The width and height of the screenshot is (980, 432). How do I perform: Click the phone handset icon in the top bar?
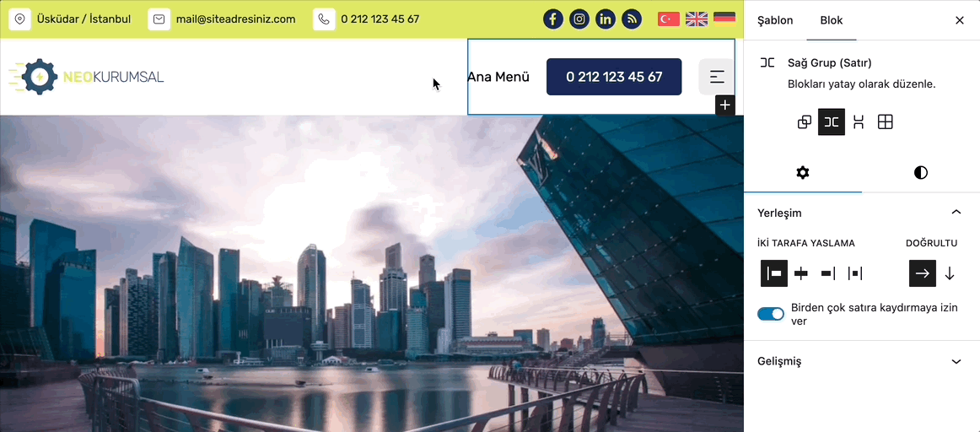pyautogui.click(x=324, y=19)
